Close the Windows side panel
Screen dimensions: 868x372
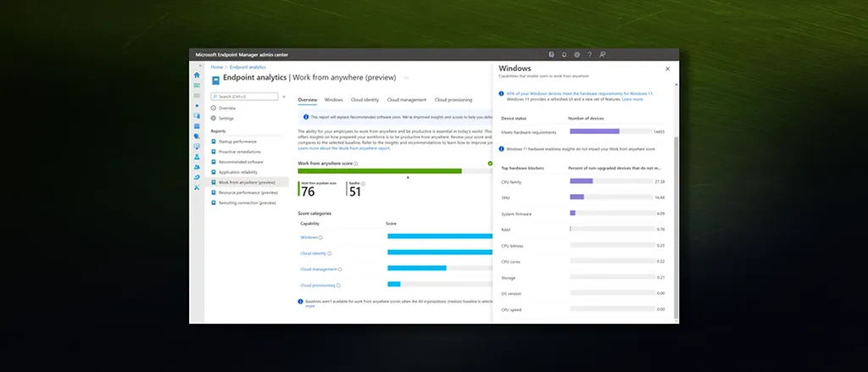coord(667,69)
